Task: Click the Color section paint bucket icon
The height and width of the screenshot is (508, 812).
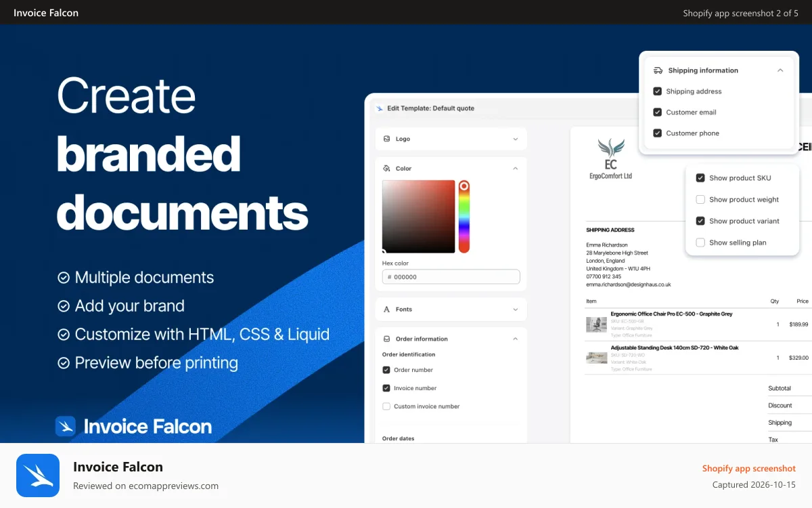Action: (x=387, y=168)
